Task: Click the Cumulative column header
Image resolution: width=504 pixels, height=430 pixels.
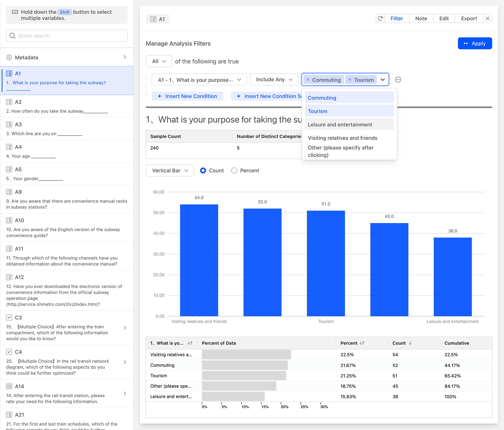Action: point(456,343)
